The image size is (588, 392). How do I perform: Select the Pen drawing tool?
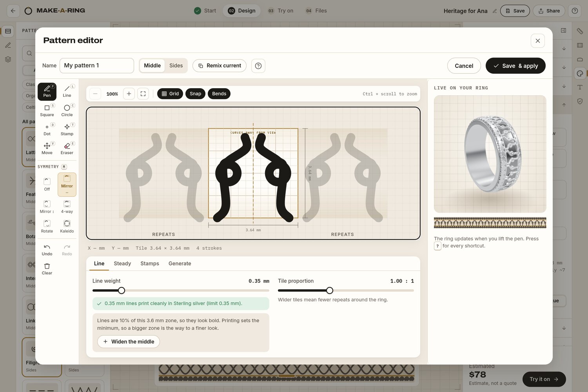point(47,91)
